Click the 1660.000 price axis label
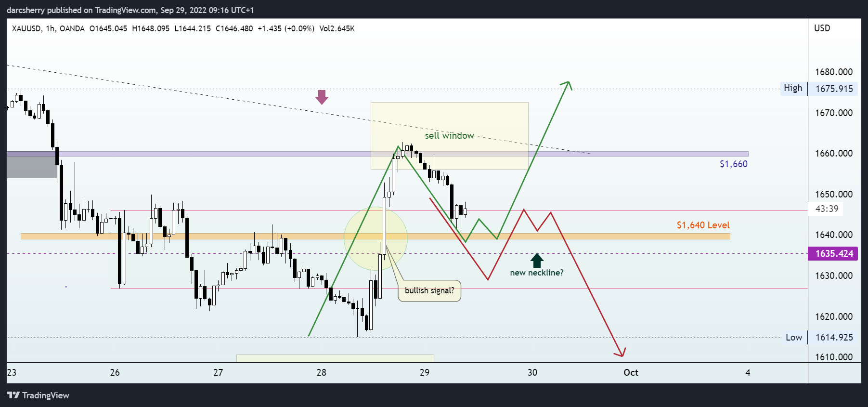The image size is (868, 407). click(x=834, y=153)
